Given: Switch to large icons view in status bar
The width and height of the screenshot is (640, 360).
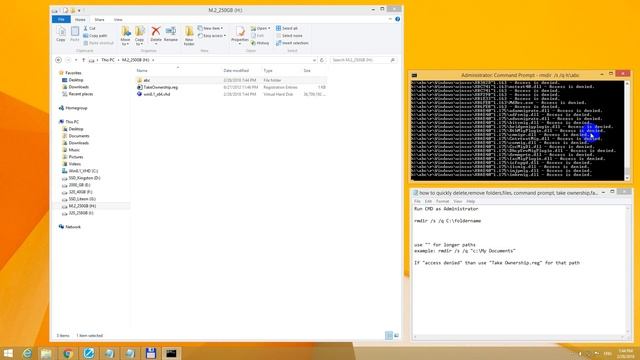Looking at the screenshot, I should tap(396, 336).
